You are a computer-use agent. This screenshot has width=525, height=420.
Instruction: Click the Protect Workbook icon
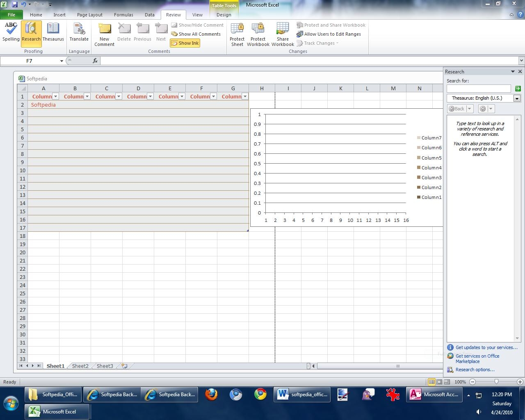point(258,34)
